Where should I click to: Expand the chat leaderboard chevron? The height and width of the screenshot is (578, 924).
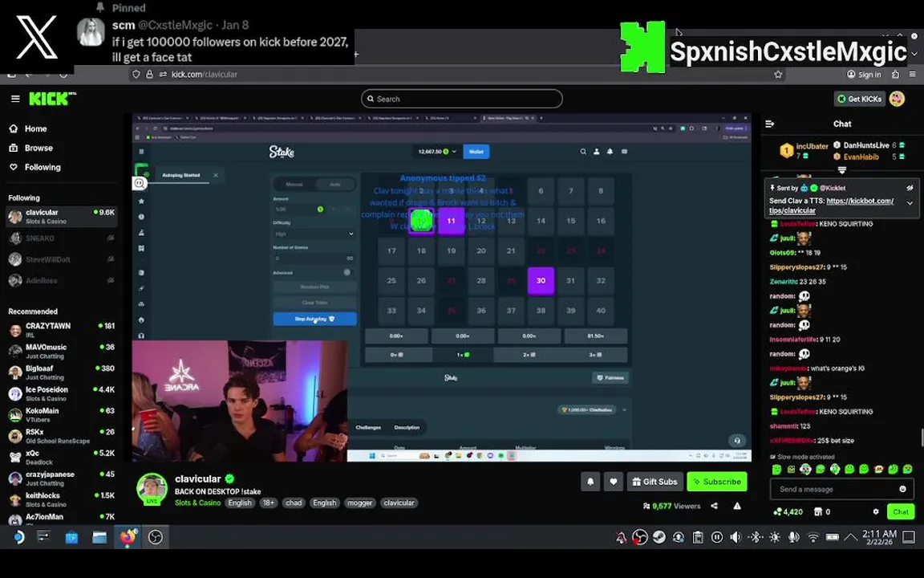tap(842, 170)
